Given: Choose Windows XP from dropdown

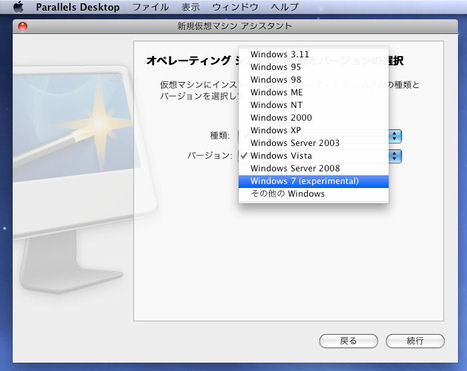Looking at the screenshot, I should (314, 130).
